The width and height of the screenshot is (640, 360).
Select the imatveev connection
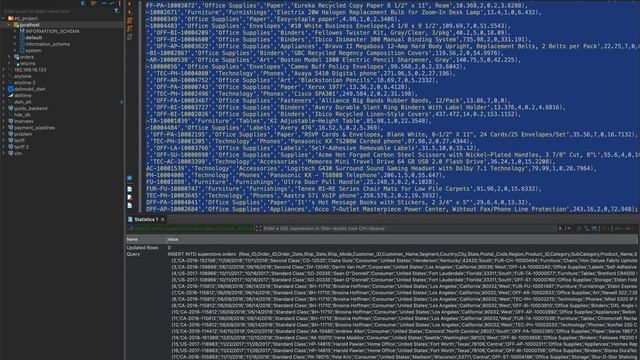[x=24, y=121]
